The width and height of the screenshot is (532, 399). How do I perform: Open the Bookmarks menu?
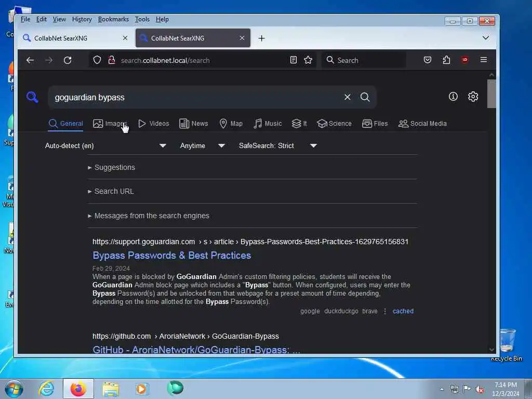[x=113, y=19]
